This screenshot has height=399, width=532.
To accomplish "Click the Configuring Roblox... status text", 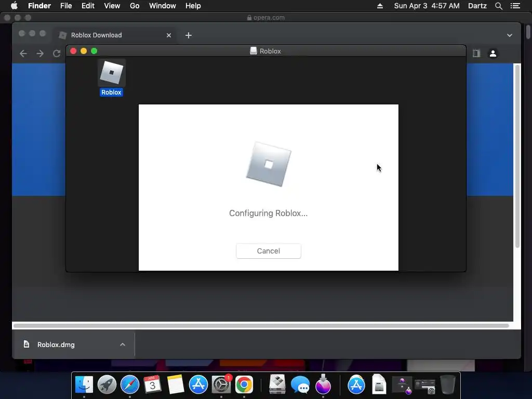I will 269,213.
